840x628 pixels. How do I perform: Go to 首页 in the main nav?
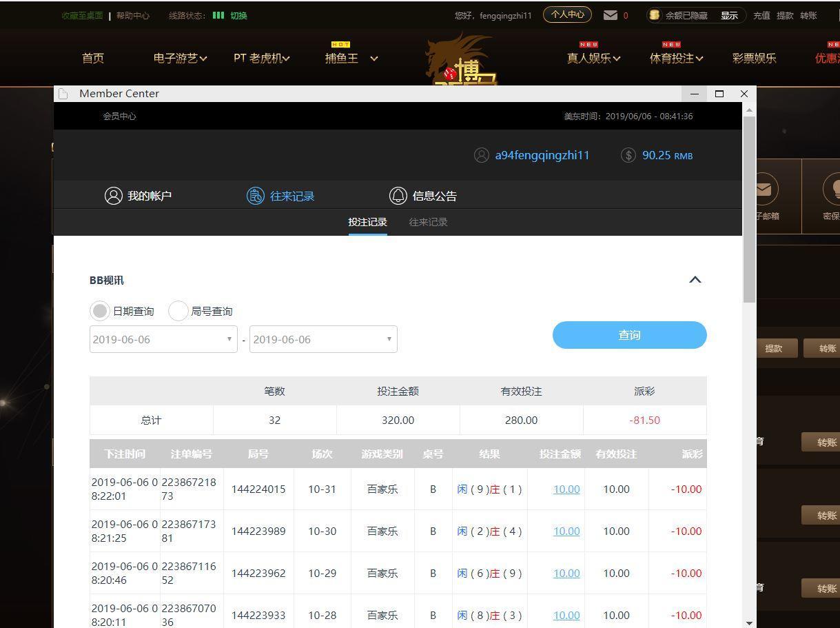[x=93, y=59]
